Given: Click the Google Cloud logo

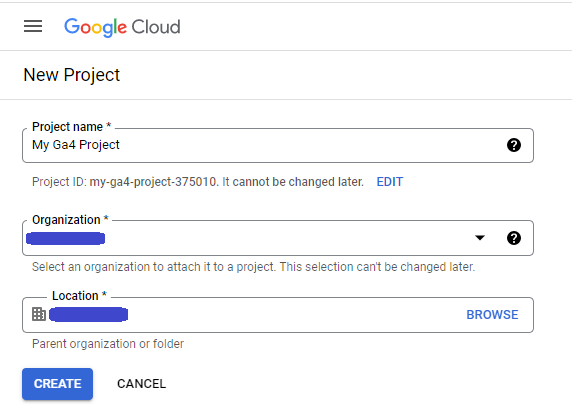Looking at the screenshot, I should coord(122,27).
